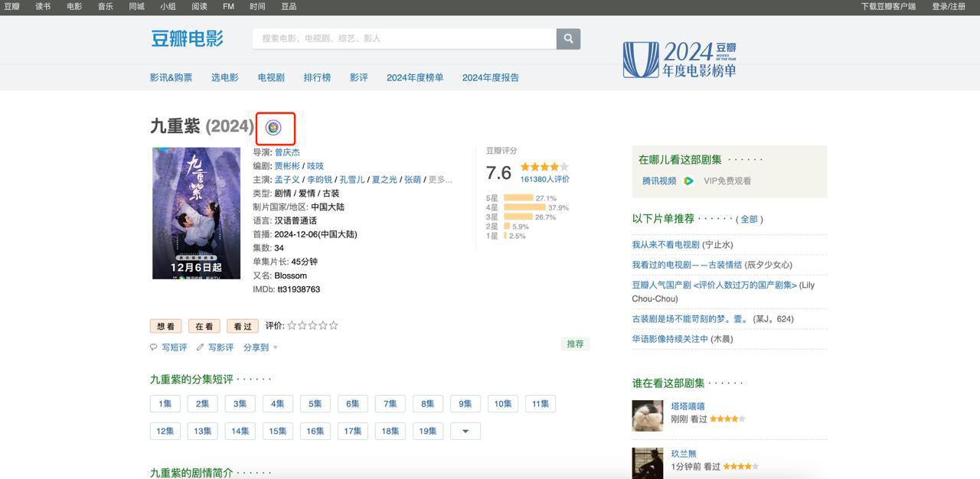980x479 pixels.
Task: Mark series as 想看
Action: point(166,326)
